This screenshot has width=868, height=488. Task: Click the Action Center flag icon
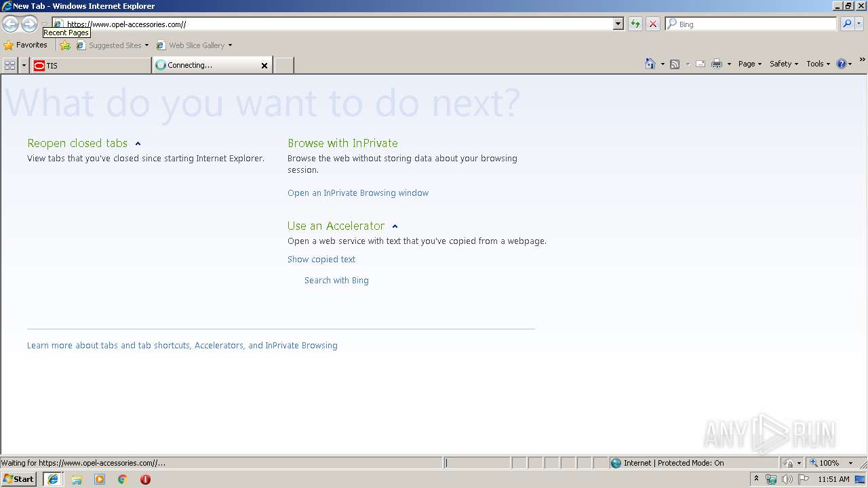click(804, 479)
